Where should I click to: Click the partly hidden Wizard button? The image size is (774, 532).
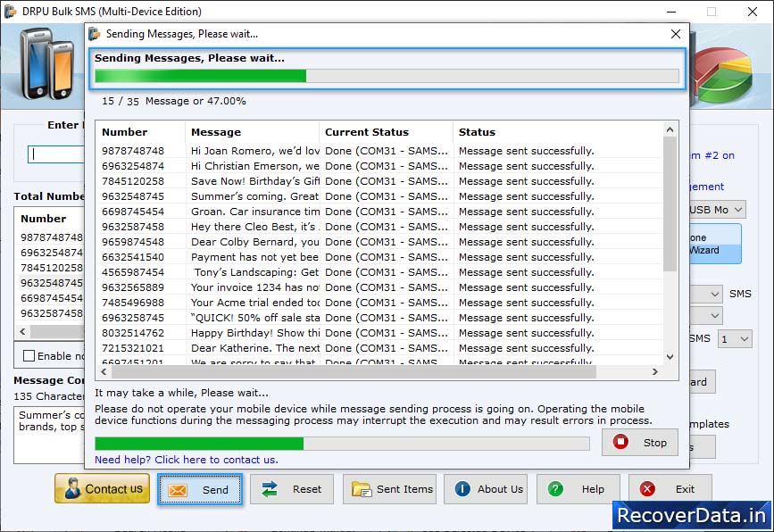(715, 244)
